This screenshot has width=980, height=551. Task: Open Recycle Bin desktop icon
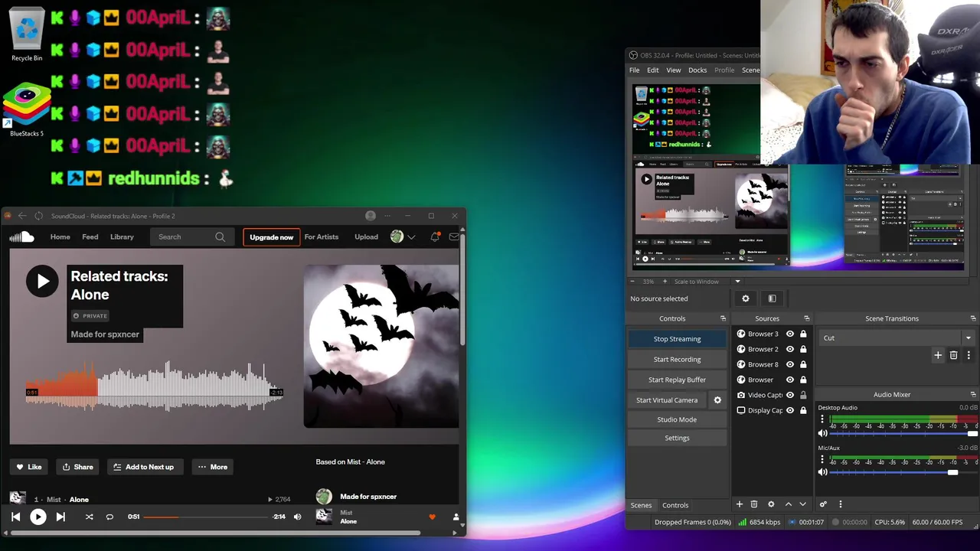(27, 34)
